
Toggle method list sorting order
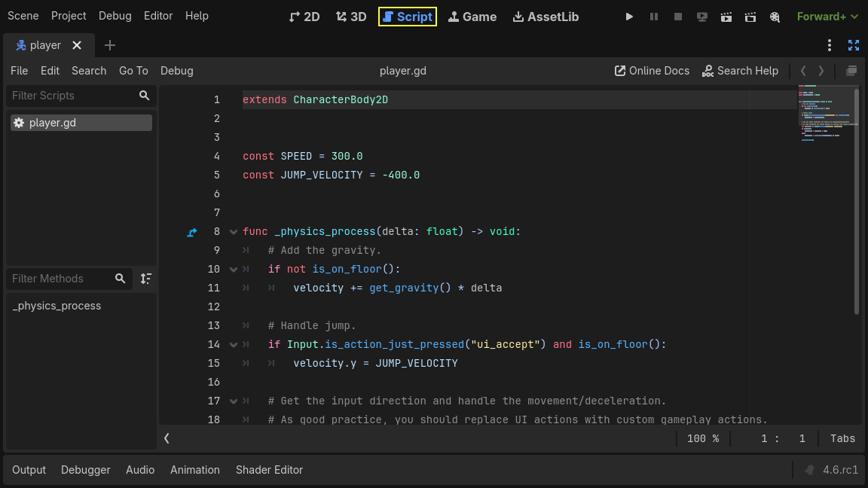tap(145, 279)
